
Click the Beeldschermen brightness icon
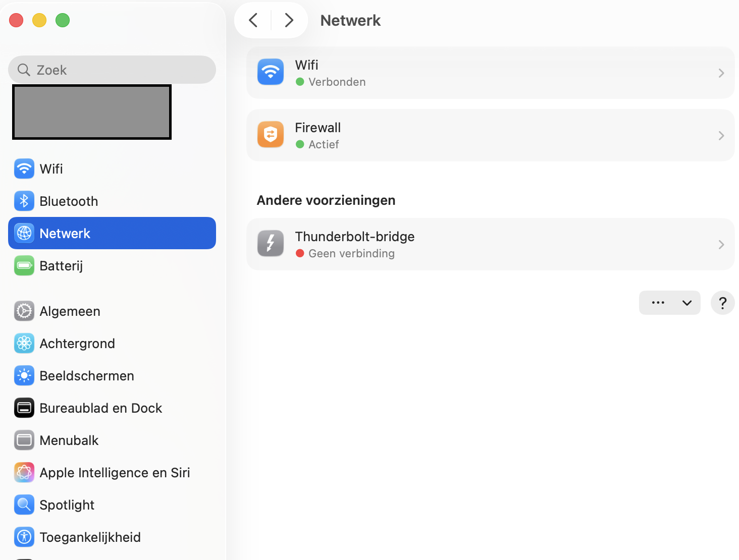click(x=24, y=375)
